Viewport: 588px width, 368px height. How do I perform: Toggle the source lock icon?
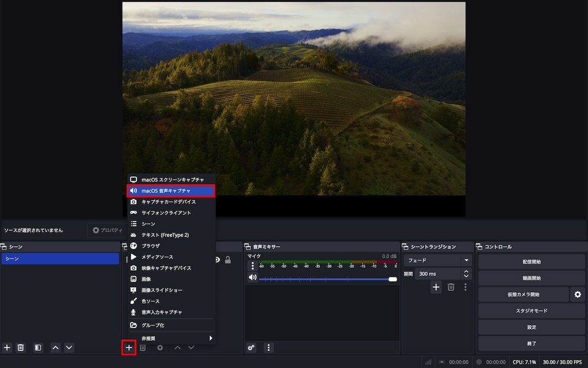click(228, 260)
